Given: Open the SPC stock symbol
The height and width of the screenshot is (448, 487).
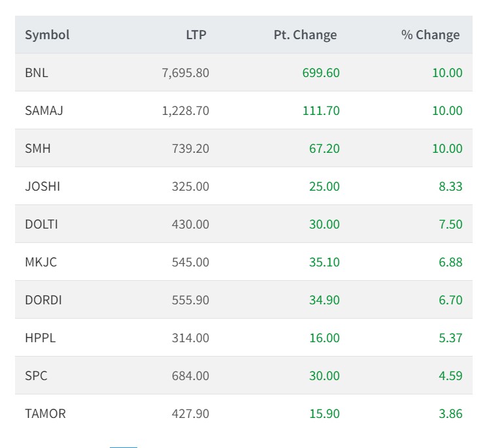Looking at the screenshot, I should tap(36, 376).
